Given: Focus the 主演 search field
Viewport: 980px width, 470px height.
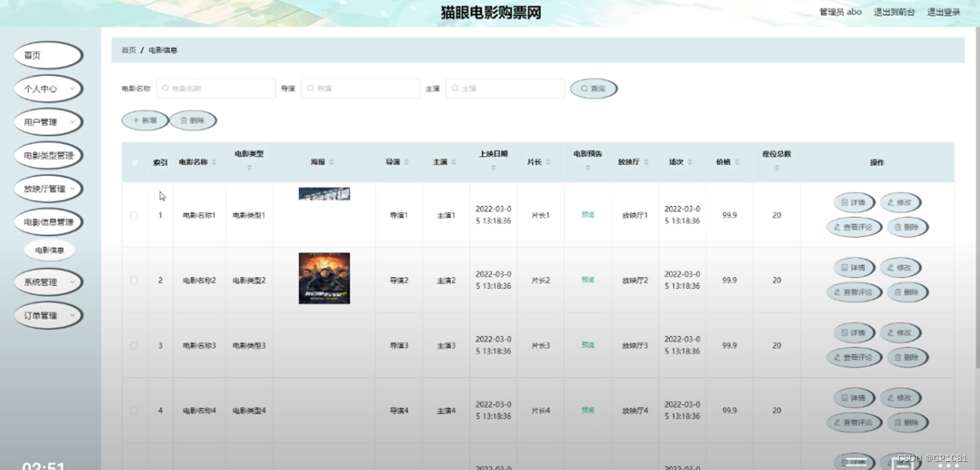Looking at the screenshot, I should pos(506,88).
